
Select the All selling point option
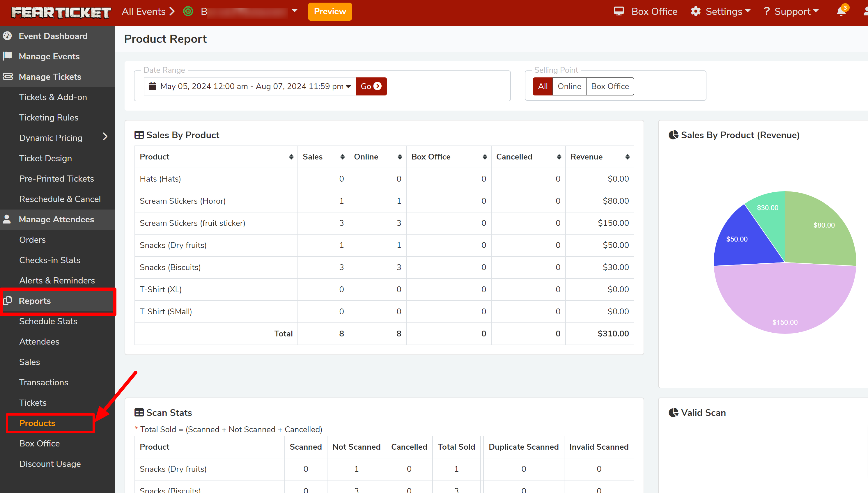coord(543,86)
